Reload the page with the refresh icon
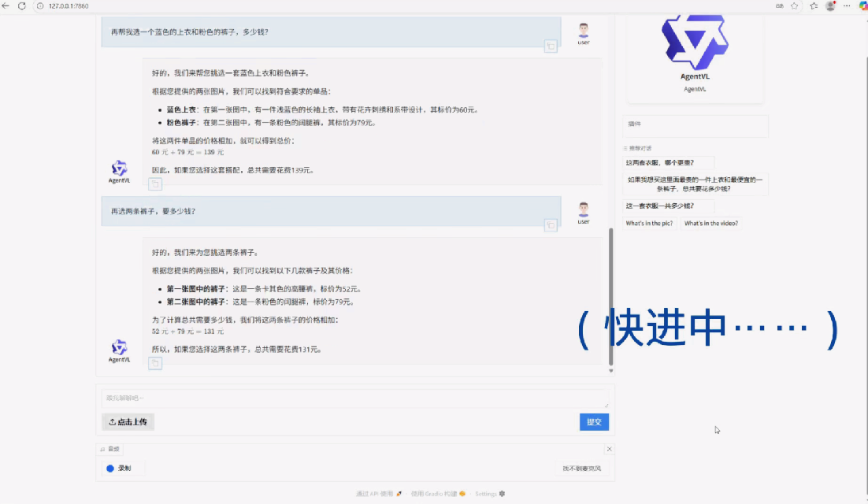This screenshot has height=504, width=868. [22, 6]
